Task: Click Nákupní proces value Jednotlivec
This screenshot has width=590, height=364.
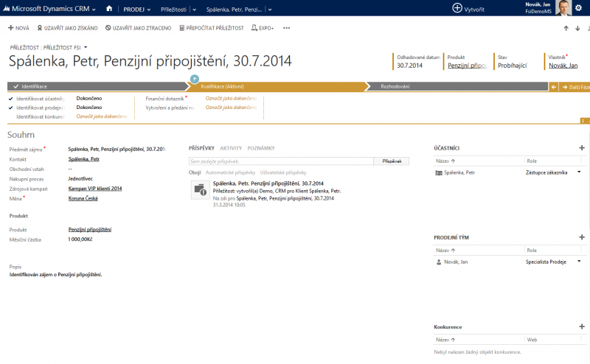Action: 80,178
